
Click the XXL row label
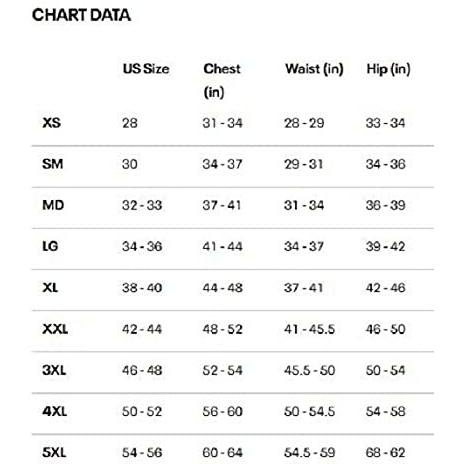pos(55,329)
